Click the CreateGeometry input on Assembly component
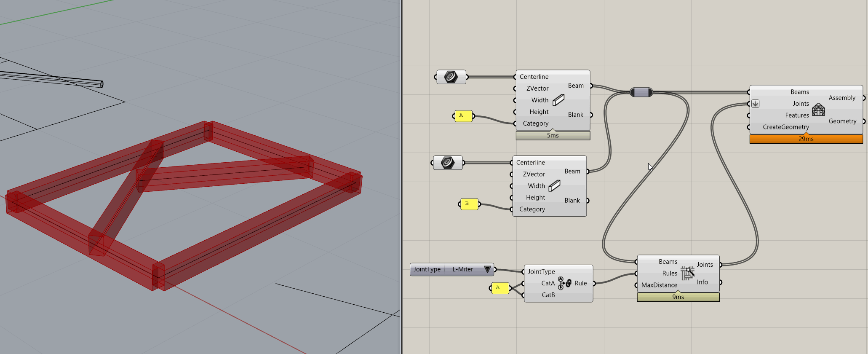 tap(785, 127)
